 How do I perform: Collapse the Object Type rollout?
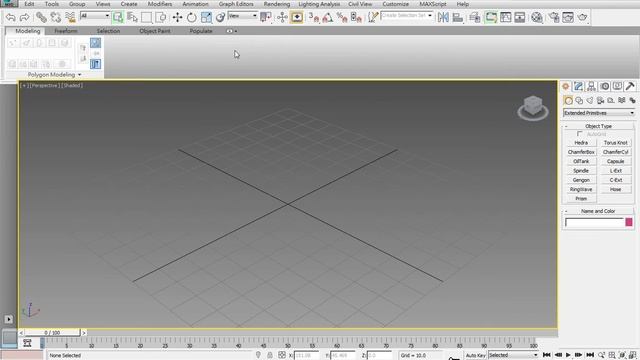click(598, 126)
